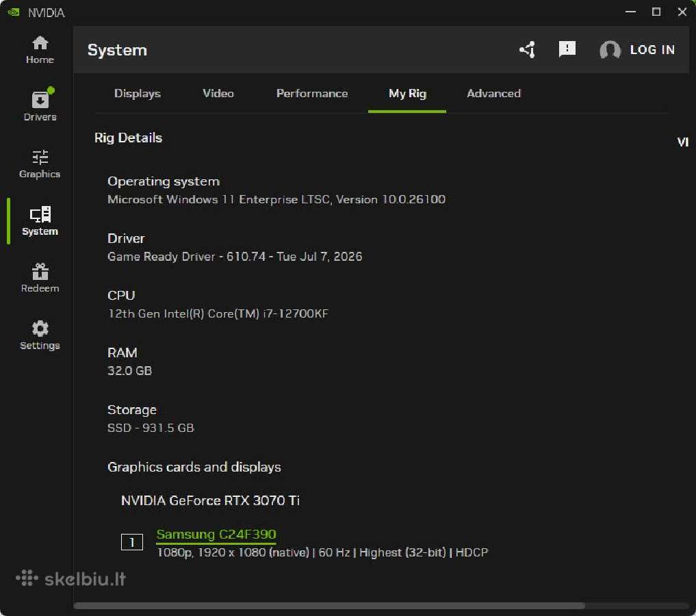
Task: Click the Operating system label
Action: [164, 181]
